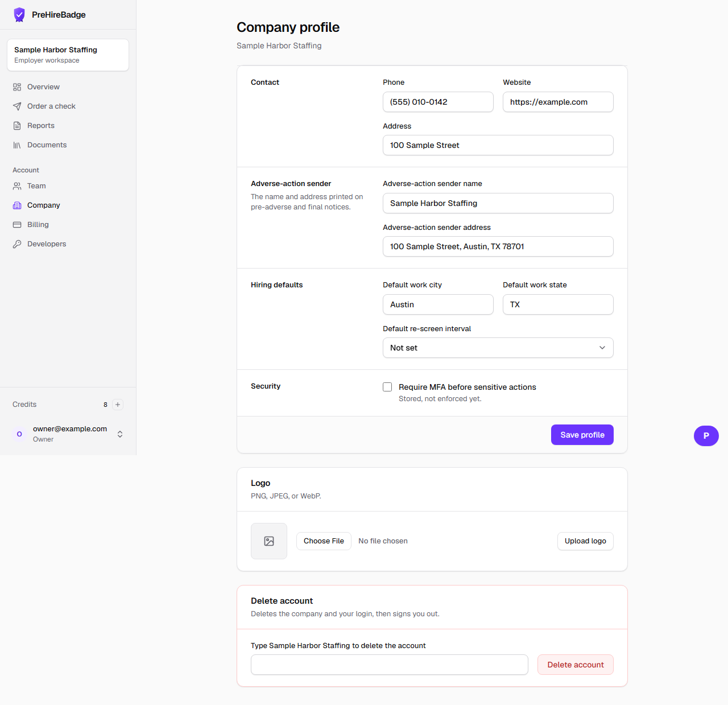
Task: Focus the Website input field
Action: tap(558, 102)
